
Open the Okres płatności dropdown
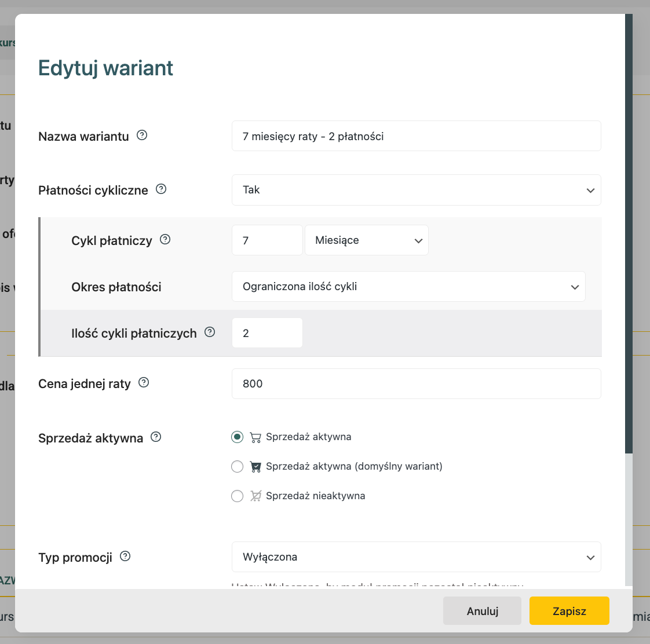[x=408, y=287]
